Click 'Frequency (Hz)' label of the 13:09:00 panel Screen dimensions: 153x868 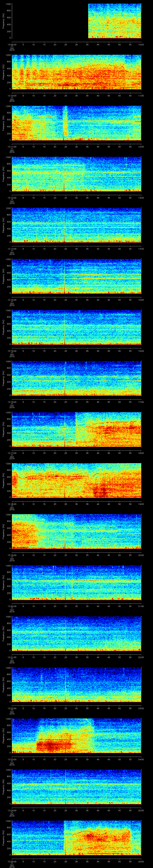(x=3, y=21)
